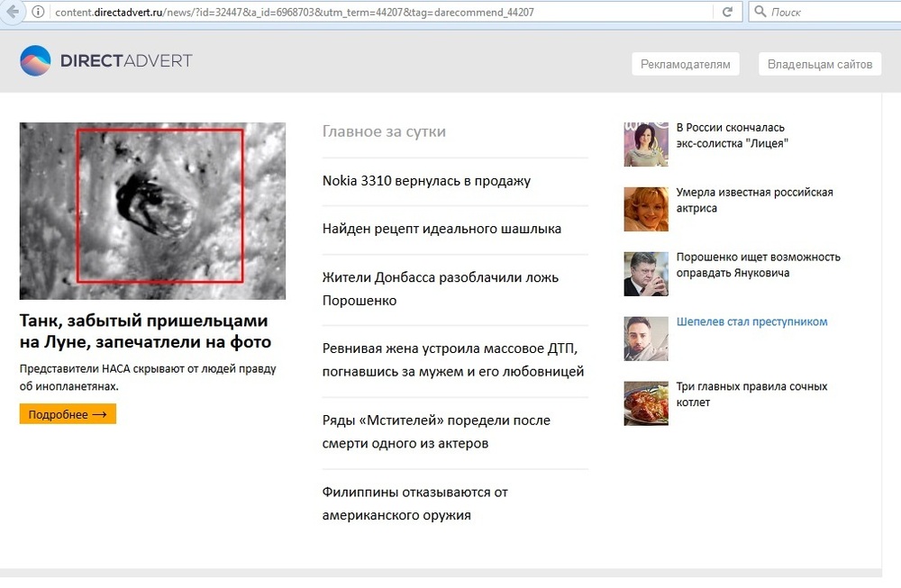Click the reload page icon
This screenshot has width=901, height=588.
click(x=726, y=12)
